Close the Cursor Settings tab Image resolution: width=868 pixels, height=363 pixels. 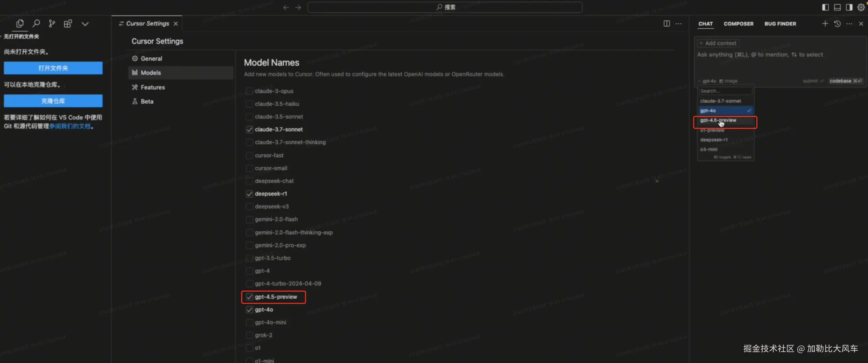coord(176,24)
